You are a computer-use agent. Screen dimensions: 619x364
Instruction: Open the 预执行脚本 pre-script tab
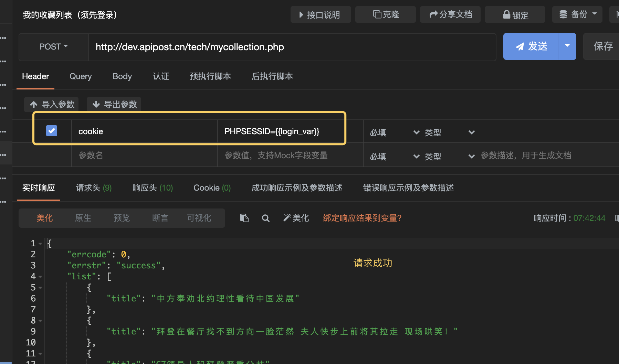(x=210, y=76)
